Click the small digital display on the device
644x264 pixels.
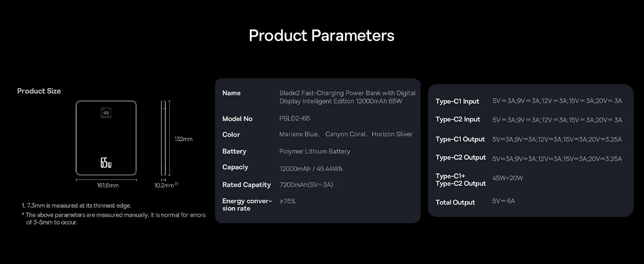[x=106, y=114]
